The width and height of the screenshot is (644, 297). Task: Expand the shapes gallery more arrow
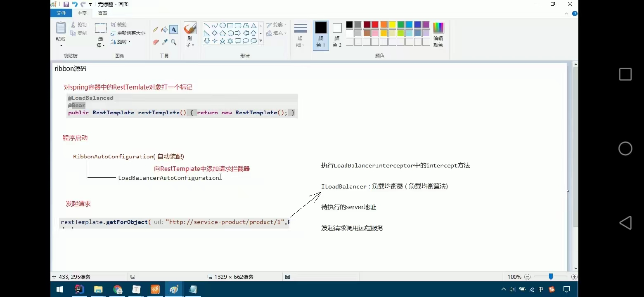pos(260,41)
